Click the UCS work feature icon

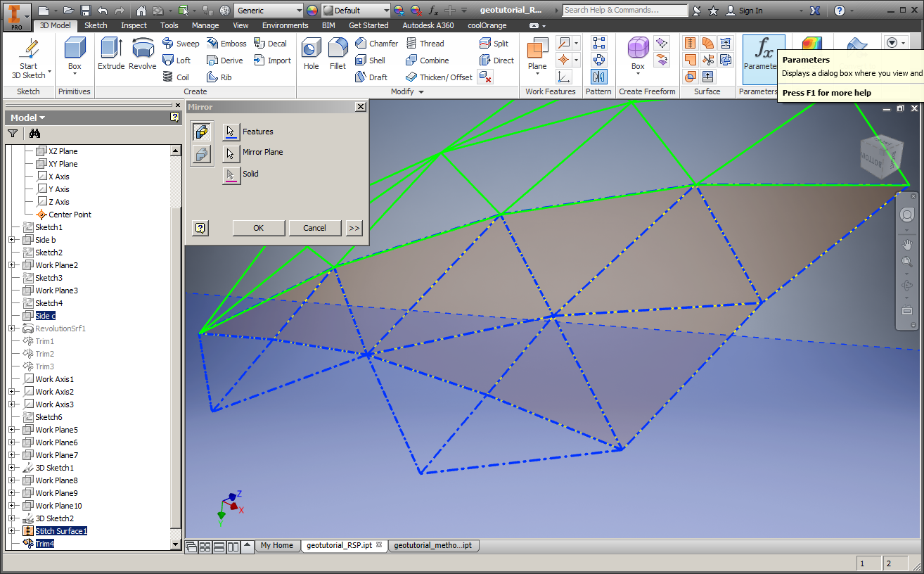click(564, 77)
